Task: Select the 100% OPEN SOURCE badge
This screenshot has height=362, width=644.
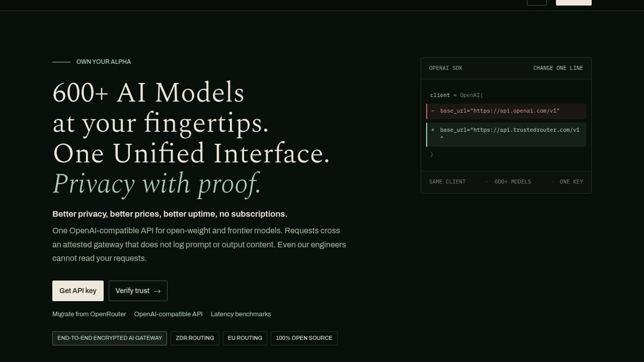Action: pyautogui.click(x=304, y=338)
